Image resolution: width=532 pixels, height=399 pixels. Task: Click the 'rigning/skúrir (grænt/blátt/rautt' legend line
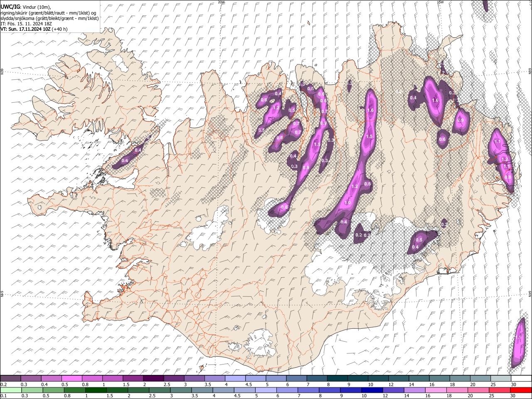pos(49,13)
